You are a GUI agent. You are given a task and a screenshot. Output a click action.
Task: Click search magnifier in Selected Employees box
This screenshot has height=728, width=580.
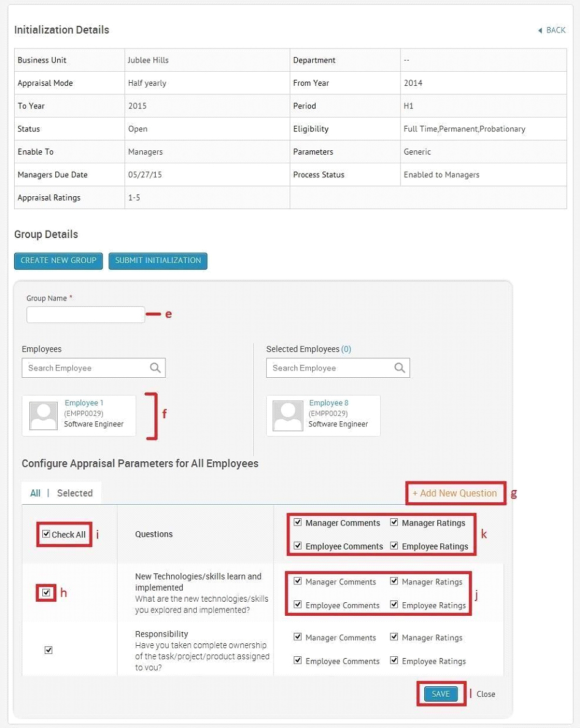click(400, 368)
